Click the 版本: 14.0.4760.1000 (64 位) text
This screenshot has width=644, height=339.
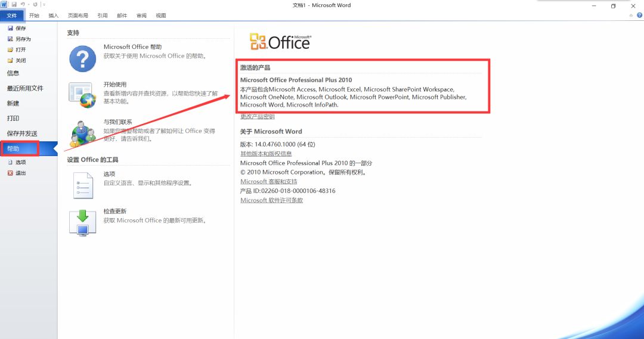coord(278,144)
